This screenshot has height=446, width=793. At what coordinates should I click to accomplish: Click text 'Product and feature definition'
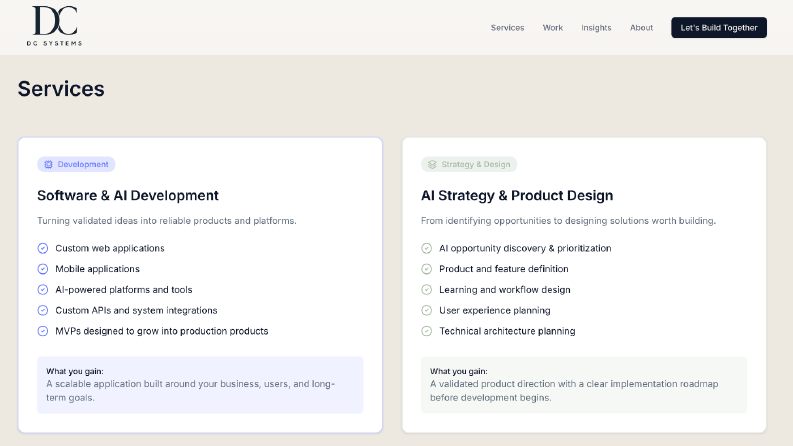[x=504, y=269]
